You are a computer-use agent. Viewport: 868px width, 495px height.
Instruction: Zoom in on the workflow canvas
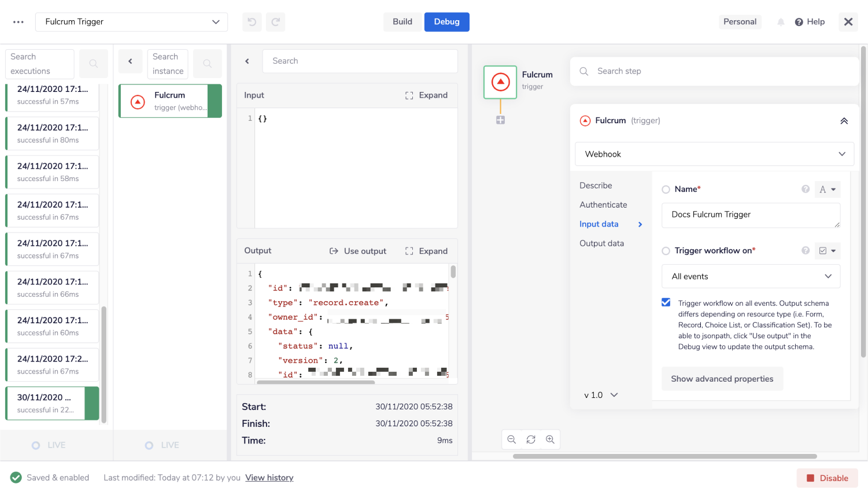(x=550, y=439)
